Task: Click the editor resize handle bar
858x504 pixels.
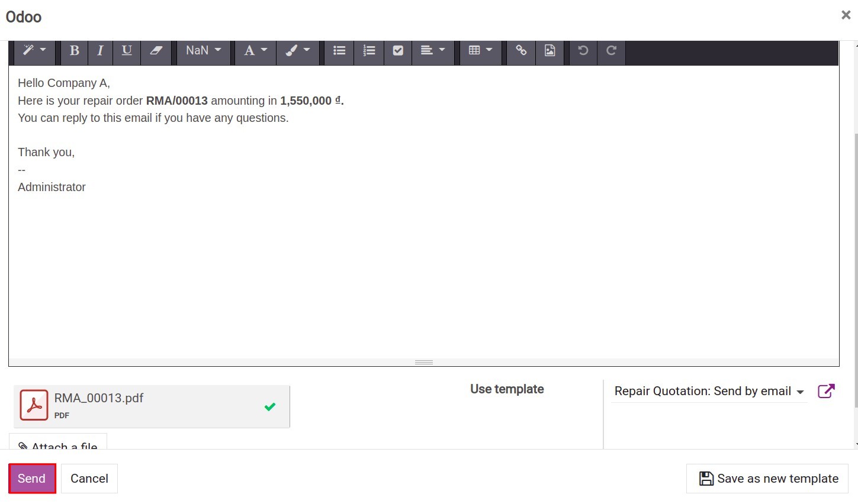Action: tap(424, 362)
